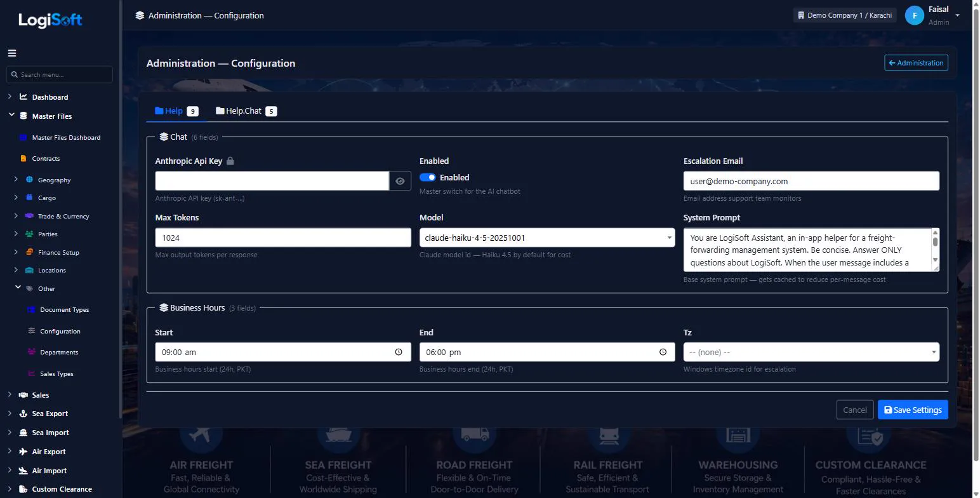Click the System Prompt scroll down arrow

(x=935, y=260)
